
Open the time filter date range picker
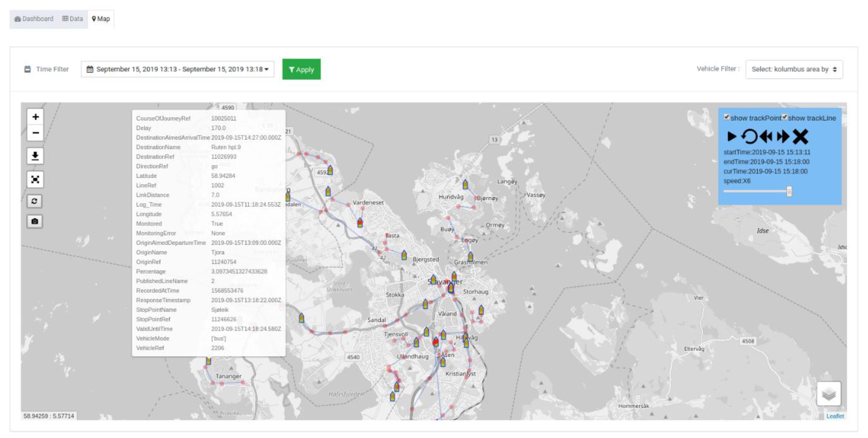[x=177, y=69]
